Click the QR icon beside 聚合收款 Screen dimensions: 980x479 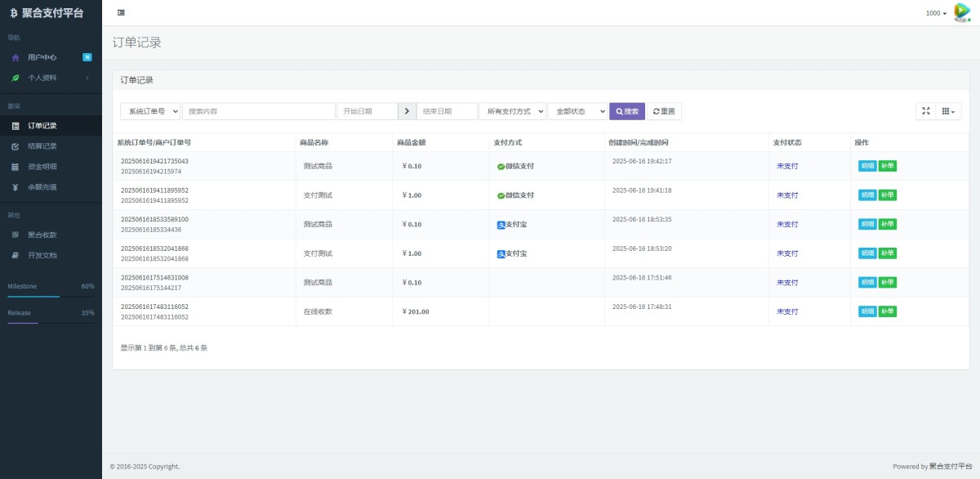tap(15, 235)
